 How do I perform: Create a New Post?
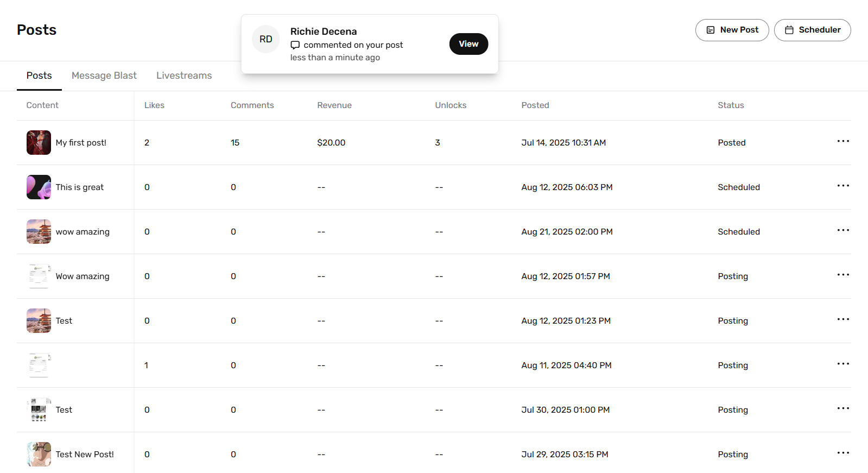[x=732, y=30]
